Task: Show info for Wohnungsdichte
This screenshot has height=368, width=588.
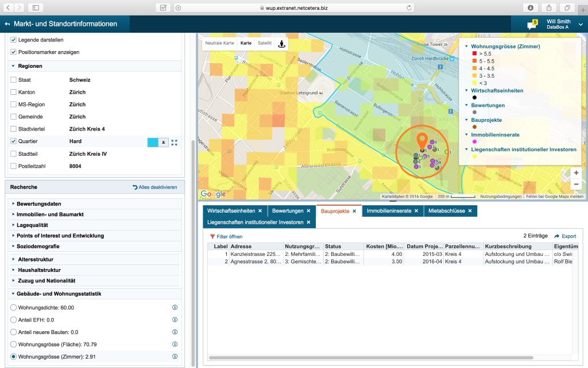Action: pos(175,308)
